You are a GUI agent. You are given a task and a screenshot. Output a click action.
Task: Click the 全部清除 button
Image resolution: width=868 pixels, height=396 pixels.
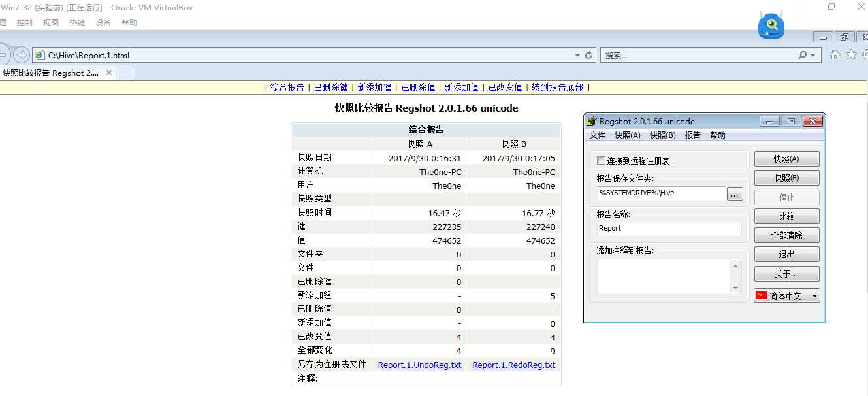(x=786, y=235)
